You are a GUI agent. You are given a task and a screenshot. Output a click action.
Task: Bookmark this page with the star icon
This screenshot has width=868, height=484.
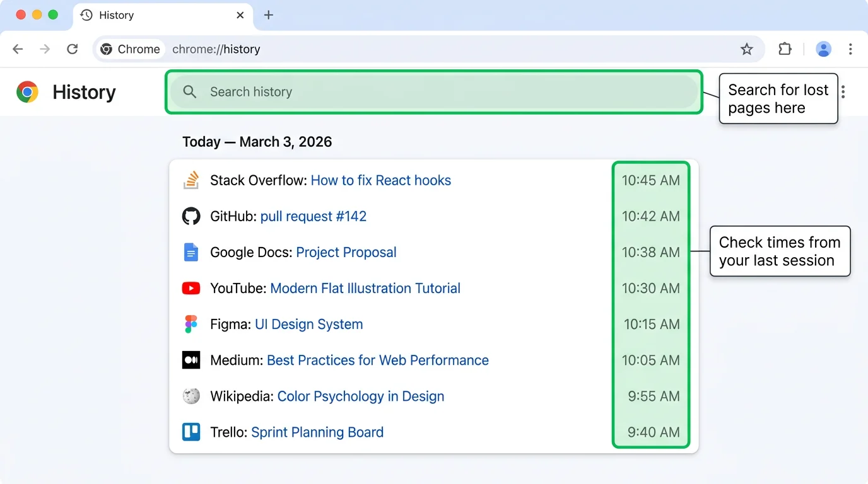pyautogui.click(x=747, y=49)
